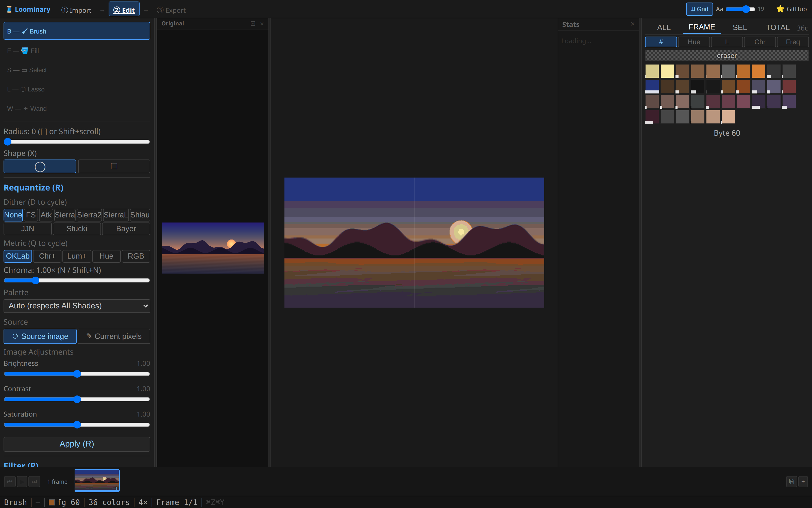Choose the Select rectangle tool

pos(76,70)
